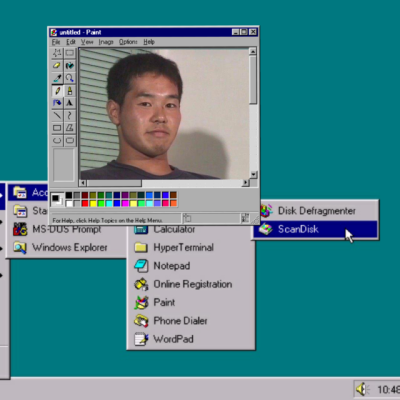Pick the red color swatch in palette
The height and width of the screenshot is (400, 400).
coord(85,203)
